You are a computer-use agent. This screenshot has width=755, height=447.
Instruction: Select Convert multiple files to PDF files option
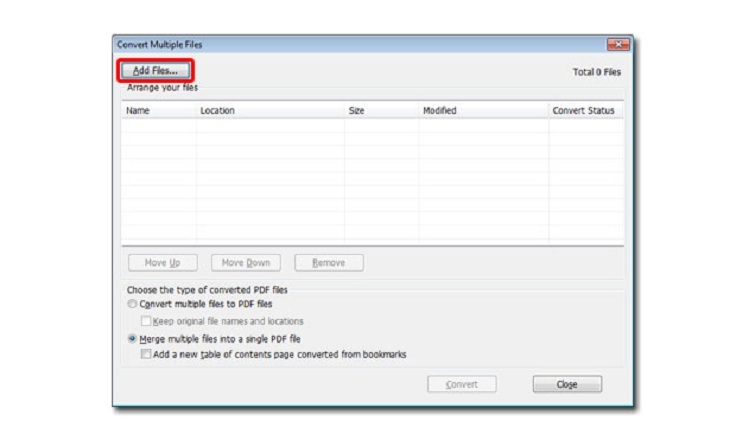(x=133, y=304)
